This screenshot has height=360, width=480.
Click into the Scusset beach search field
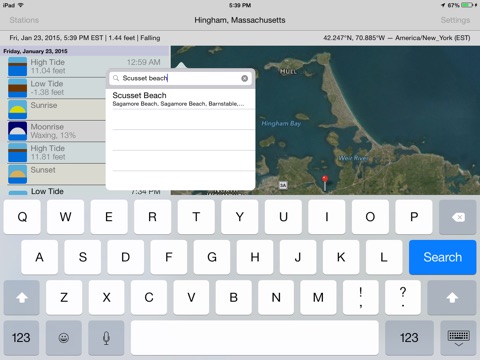click(x=180, y=78)
